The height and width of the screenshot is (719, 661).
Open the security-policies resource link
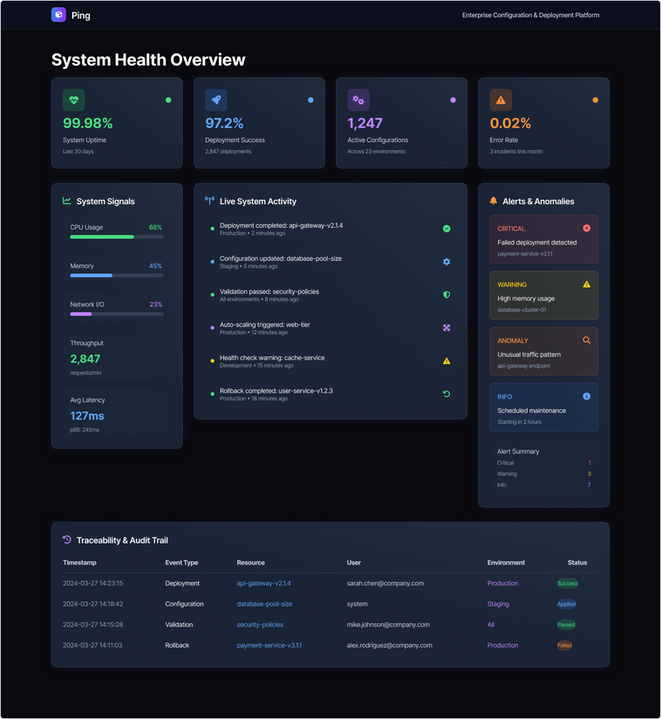[x=260, y=625]
